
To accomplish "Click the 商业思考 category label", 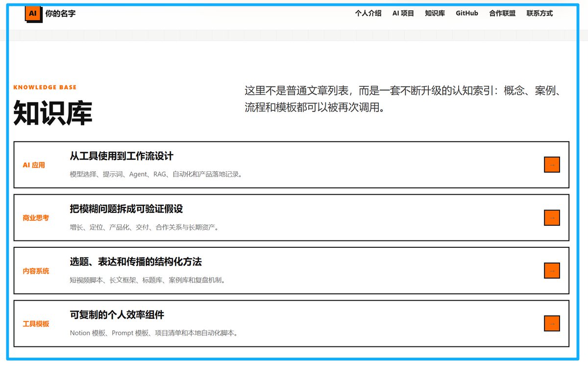I will (x=36, y=218).
